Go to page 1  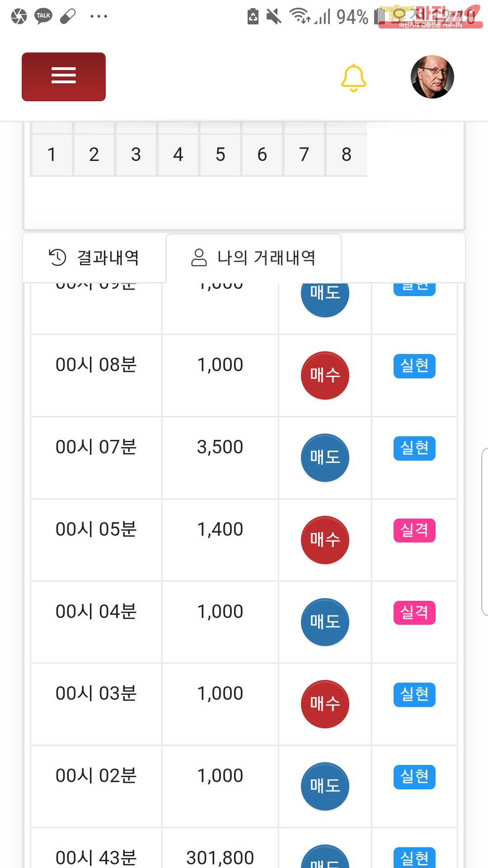pos(52,155)
